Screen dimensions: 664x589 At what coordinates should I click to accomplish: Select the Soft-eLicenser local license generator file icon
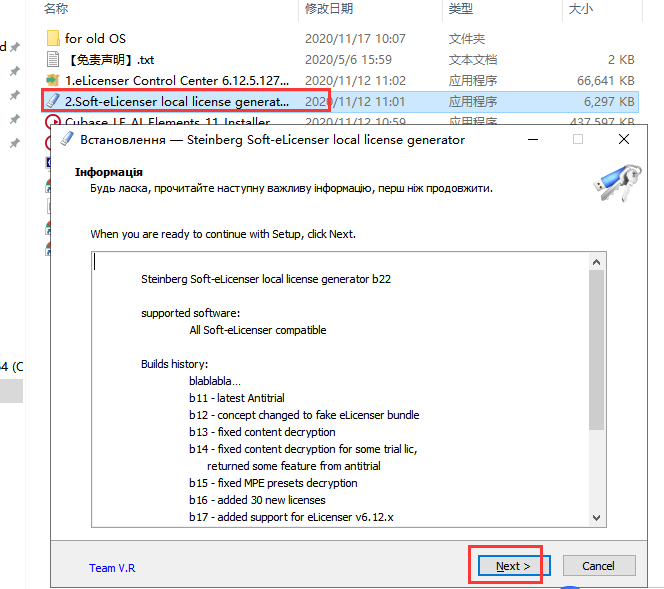[x=53, y=101]
